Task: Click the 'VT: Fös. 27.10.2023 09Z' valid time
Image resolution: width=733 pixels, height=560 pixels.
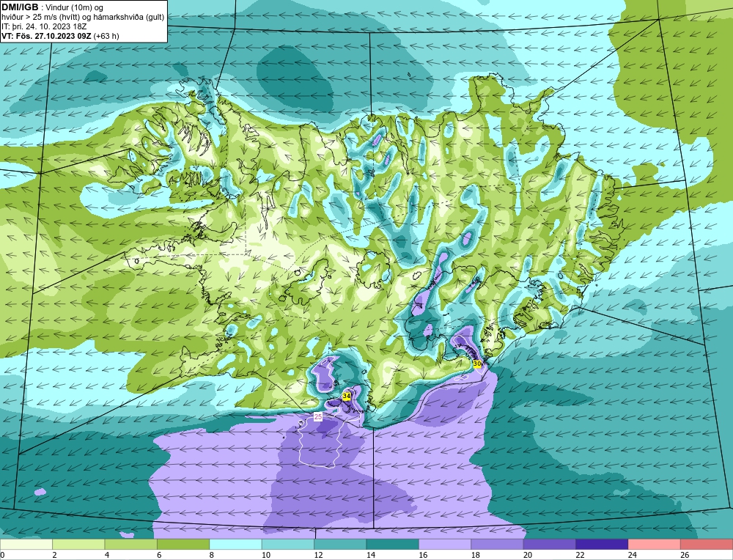Action: (46, 36)
